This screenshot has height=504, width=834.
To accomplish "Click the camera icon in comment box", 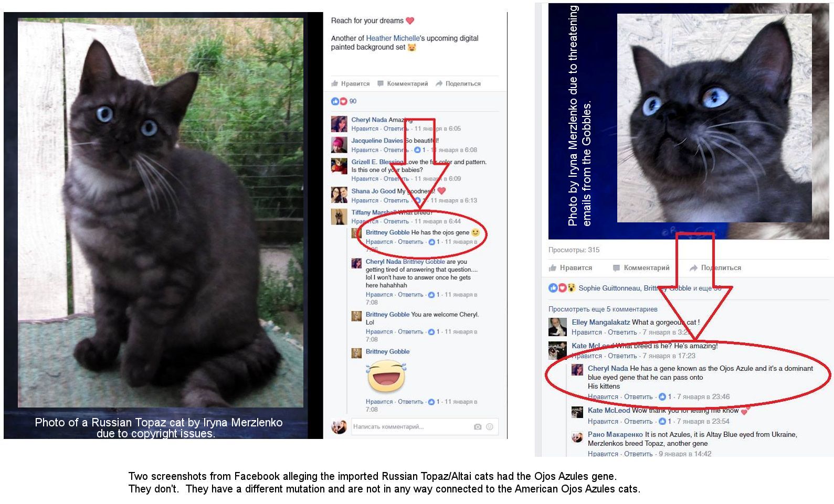I will pos(477,427).
